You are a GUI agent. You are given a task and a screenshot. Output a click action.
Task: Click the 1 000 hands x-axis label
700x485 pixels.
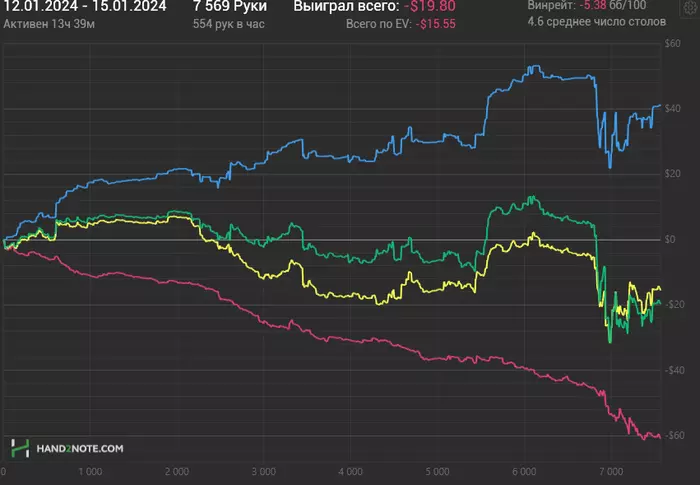pyautogui.click(x=90, y=472)
